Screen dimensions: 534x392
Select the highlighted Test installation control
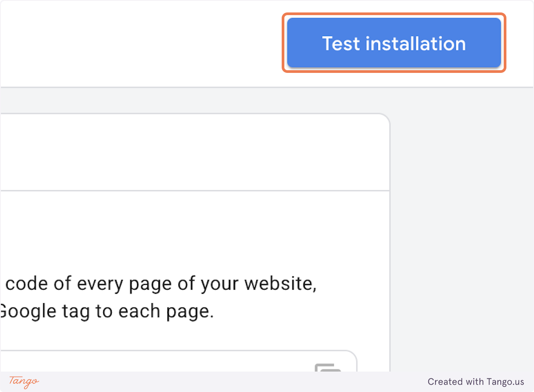(393, 43)
